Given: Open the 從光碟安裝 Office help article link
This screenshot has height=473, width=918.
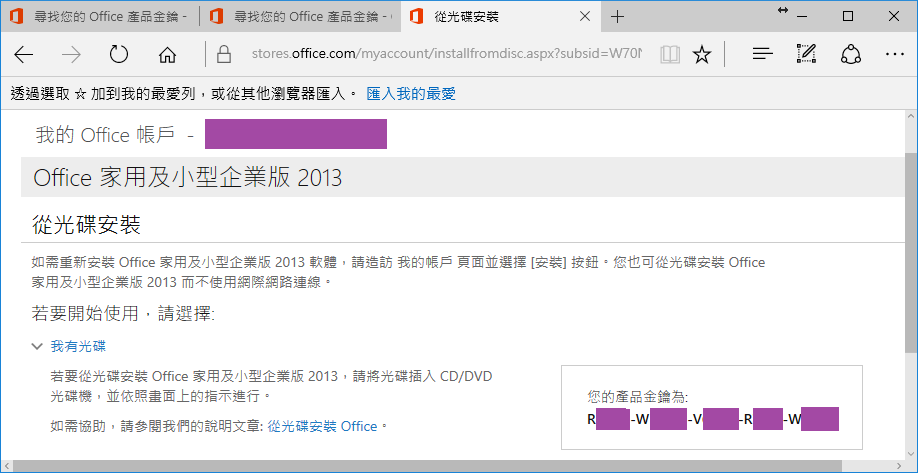Looking at the screenshot, I should coord(322,426).
